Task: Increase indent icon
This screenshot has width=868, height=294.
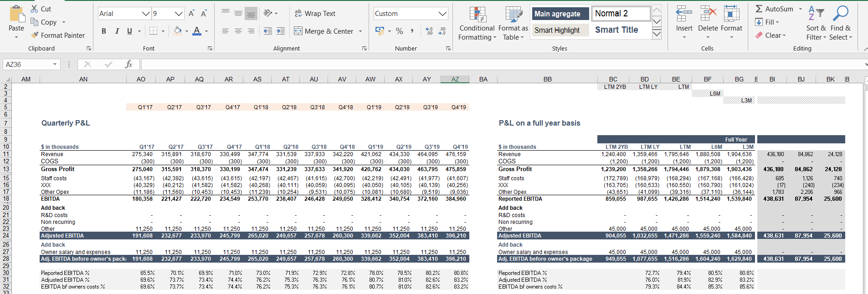Action: coord(281,31)
